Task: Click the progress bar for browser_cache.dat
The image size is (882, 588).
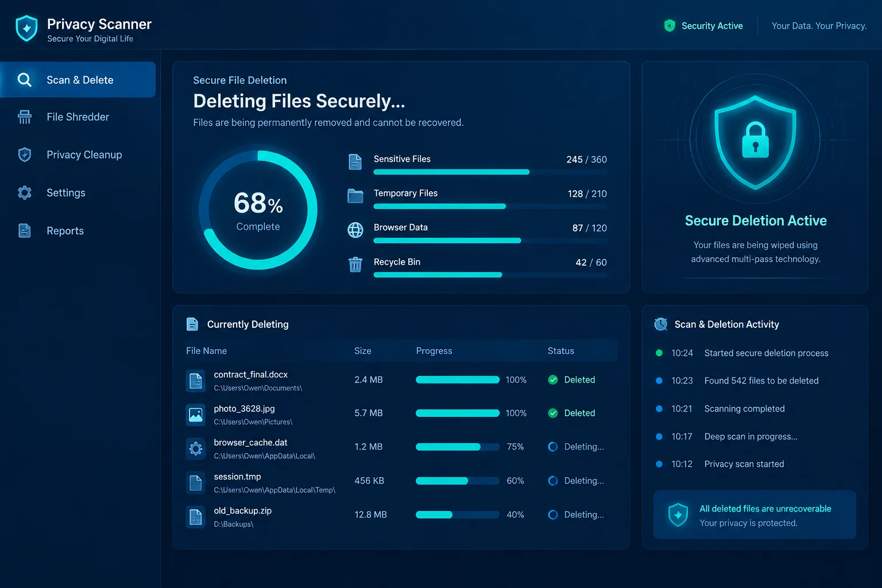Action: (458, 447)
